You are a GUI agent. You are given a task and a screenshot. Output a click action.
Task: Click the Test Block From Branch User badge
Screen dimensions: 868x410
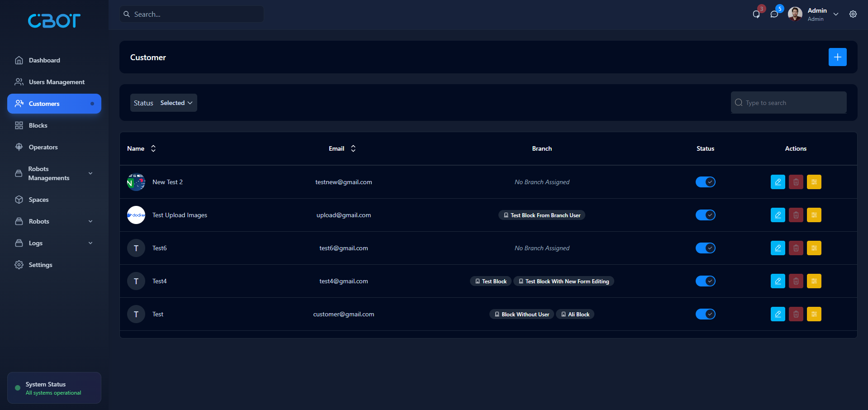tap(541, 215)
